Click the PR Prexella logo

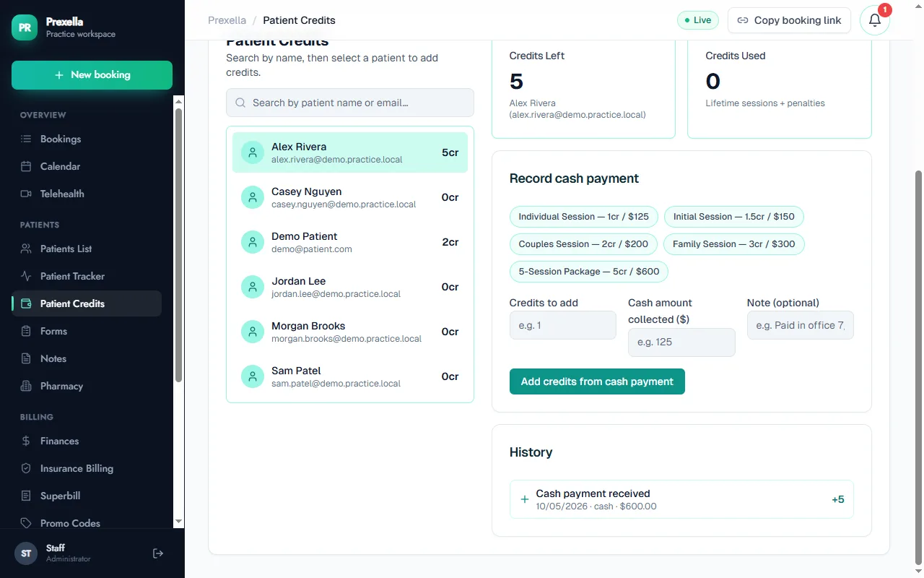point(25,27)
